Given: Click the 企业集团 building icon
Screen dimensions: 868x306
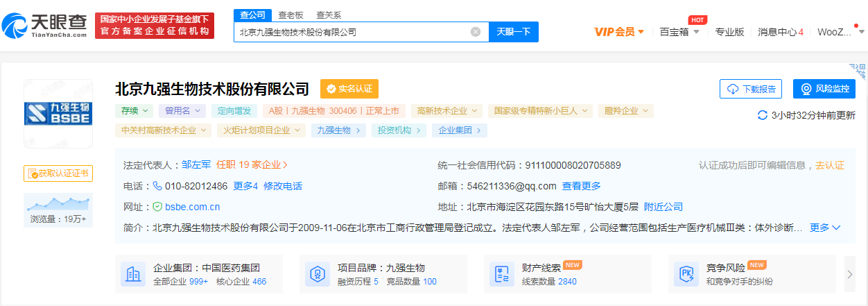Looking at the screenshot, I should 133,275.
